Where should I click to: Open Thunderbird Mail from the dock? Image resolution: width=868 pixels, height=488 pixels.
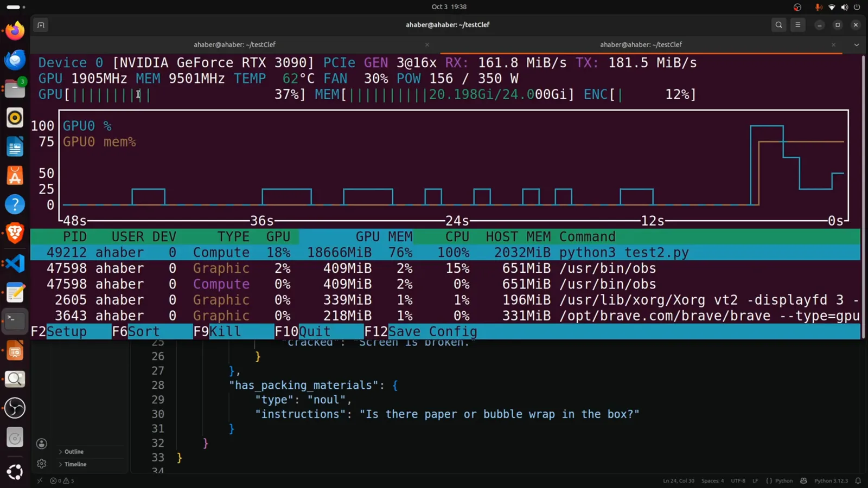(15, 59)
